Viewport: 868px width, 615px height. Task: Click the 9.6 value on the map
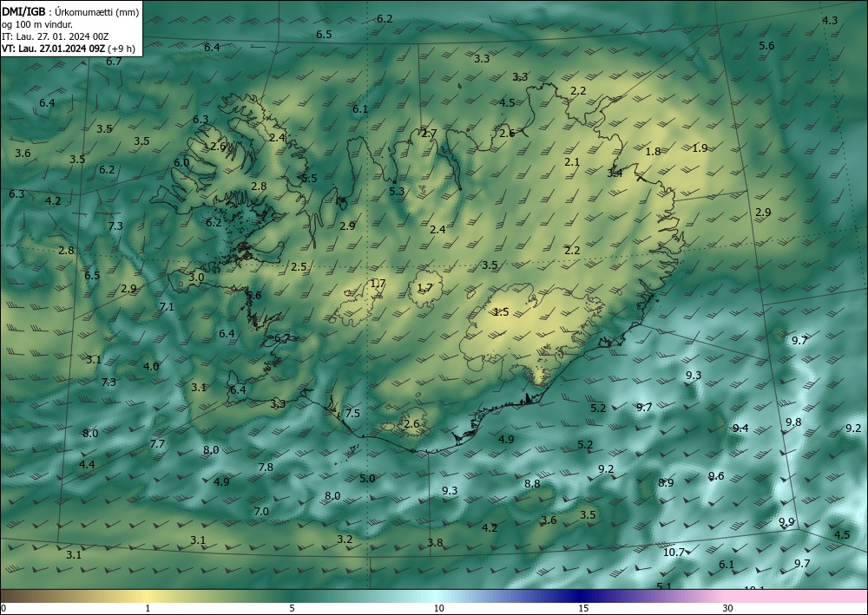click(x=716, y=476)
